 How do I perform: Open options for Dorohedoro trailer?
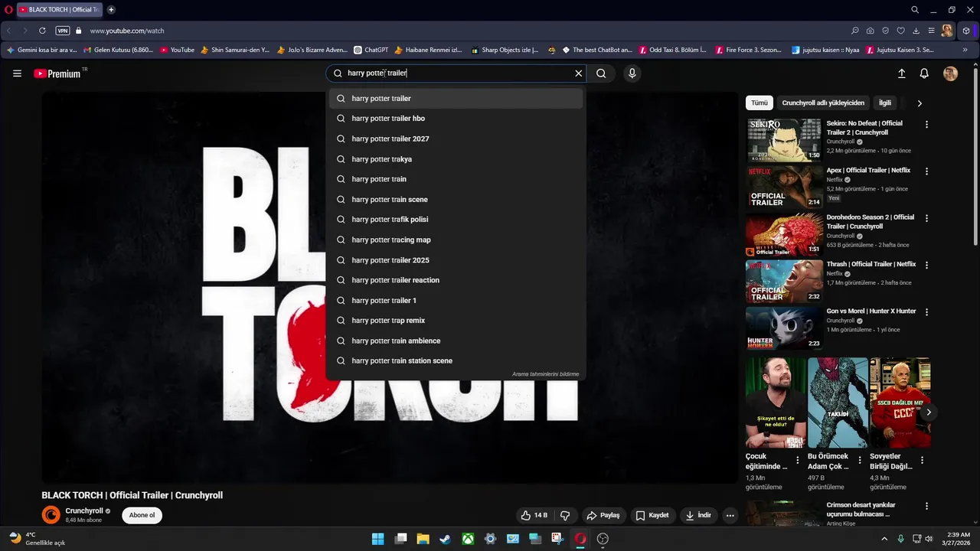point(926,218)
